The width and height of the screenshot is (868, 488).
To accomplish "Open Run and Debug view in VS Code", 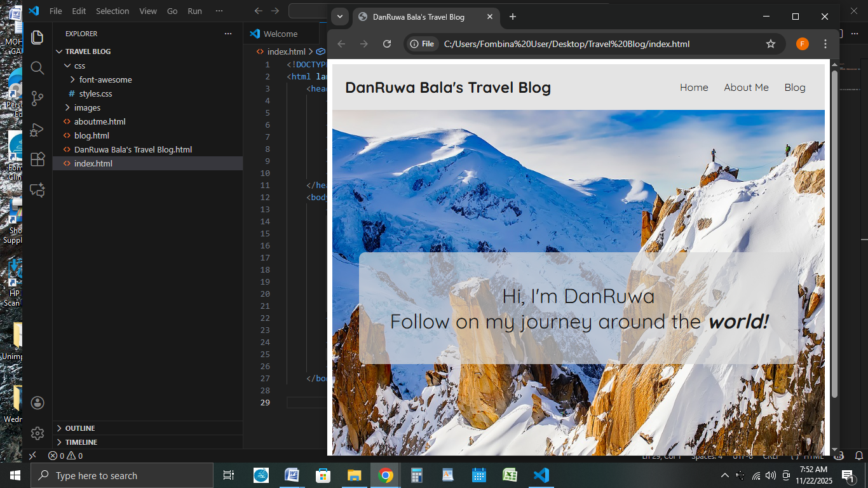I will tap(37, 129).
